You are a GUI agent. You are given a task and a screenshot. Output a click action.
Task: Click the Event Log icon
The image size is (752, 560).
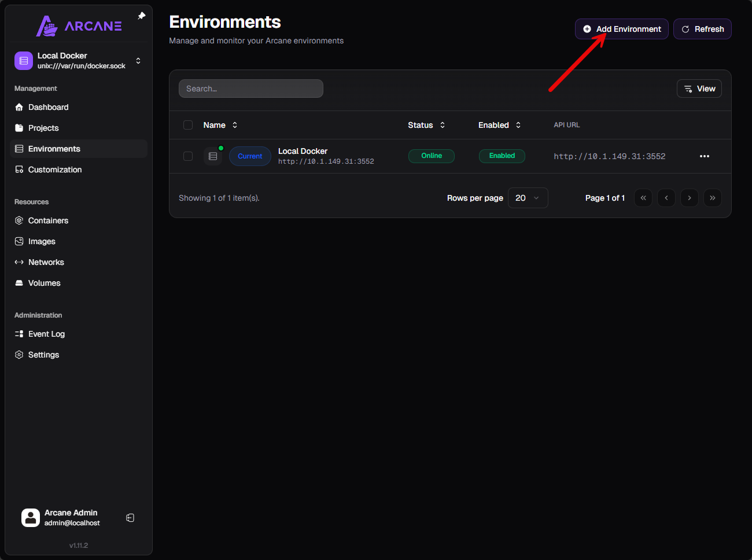(19, 334)
